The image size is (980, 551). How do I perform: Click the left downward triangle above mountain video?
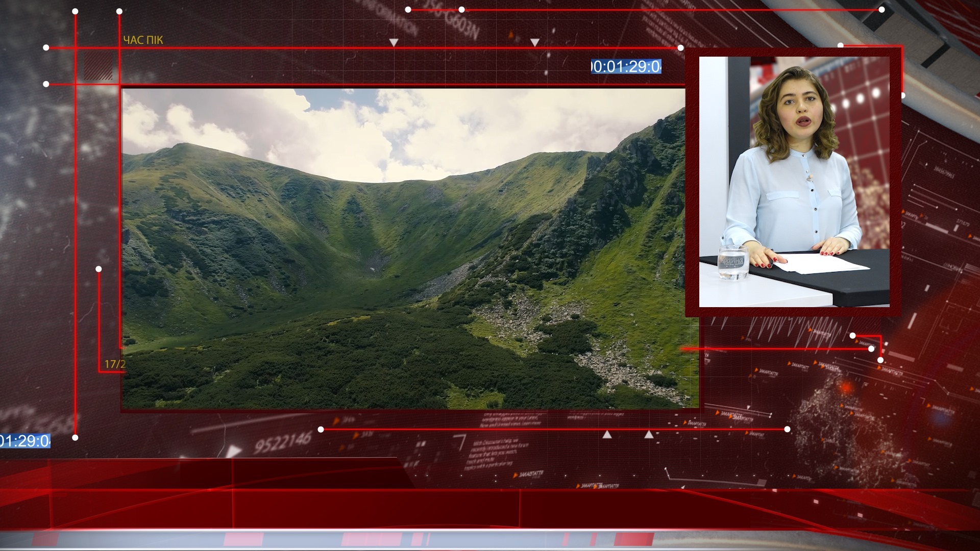click(394, 43)
